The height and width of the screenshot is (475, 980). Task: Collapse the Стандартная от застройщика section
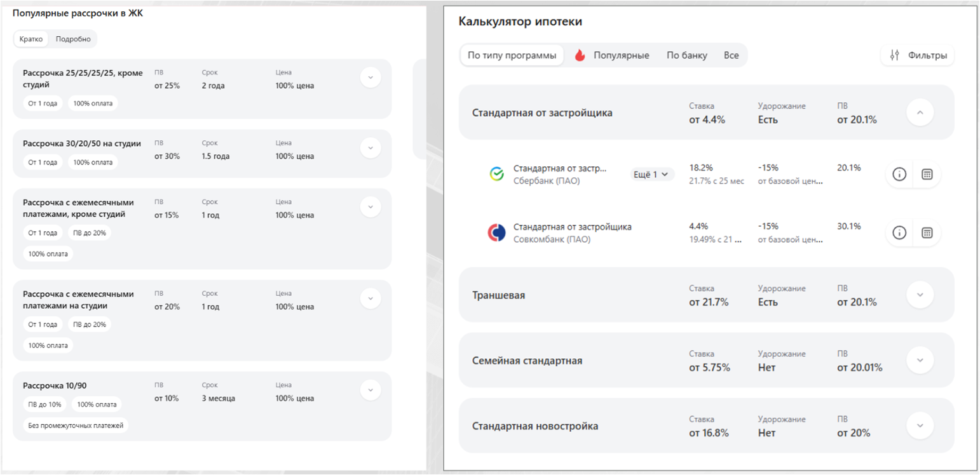coord(920,112)
